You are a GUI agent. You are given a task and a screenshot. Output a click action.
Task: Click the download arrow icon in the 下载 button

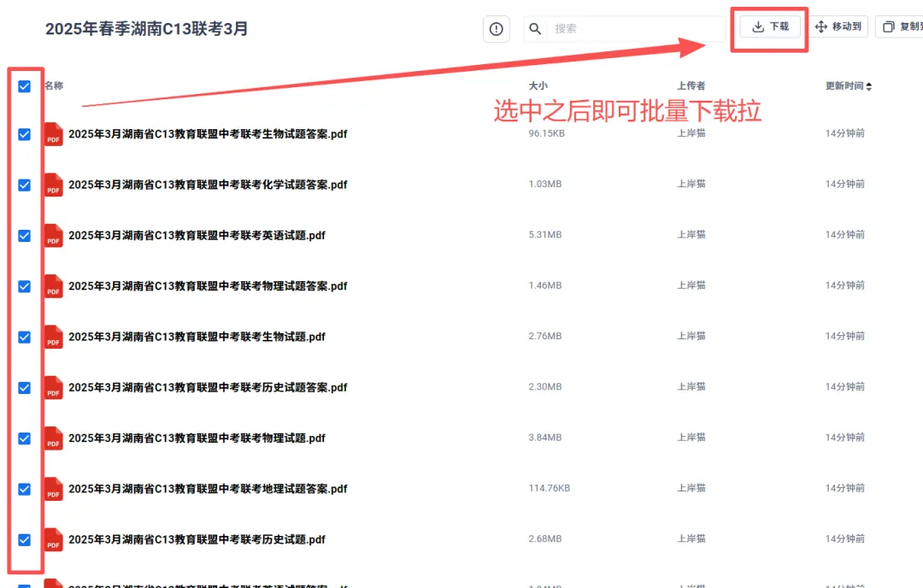[x=757, y=26]
